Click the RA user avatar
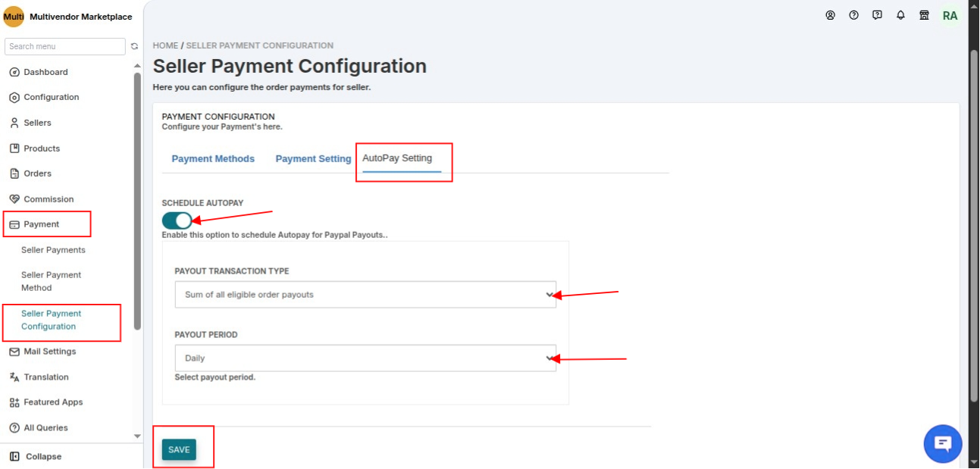This screenshot has width=980, height=469. (x=950, y=15)
